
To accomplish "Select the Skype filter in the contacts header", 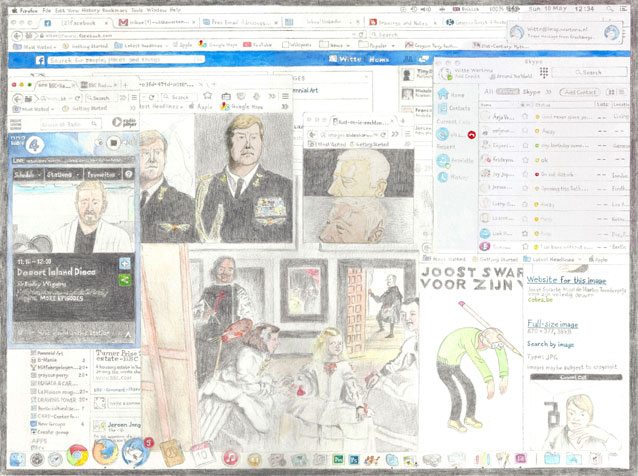I will tap(531, 92).
